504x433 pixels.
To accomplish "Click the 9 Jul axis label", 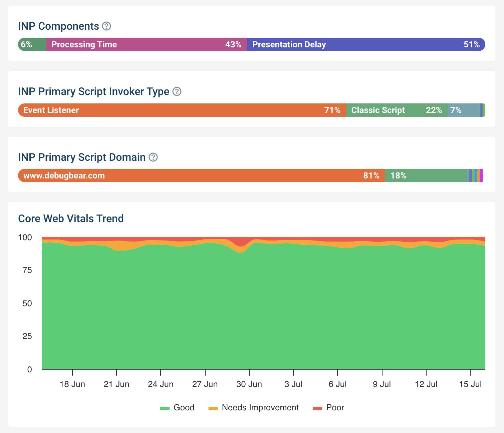I will pos(382,384).
